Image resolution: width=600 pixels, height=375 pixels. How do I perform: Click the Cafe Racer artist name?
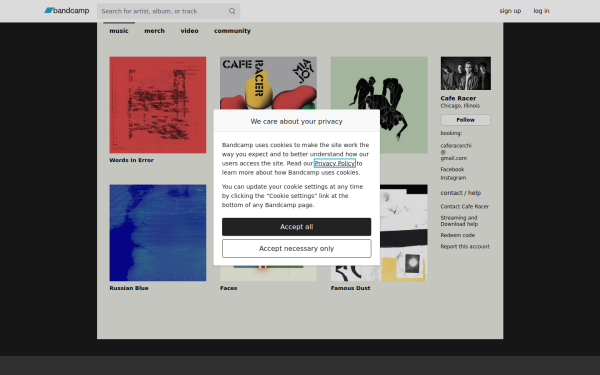click(458, 98)
